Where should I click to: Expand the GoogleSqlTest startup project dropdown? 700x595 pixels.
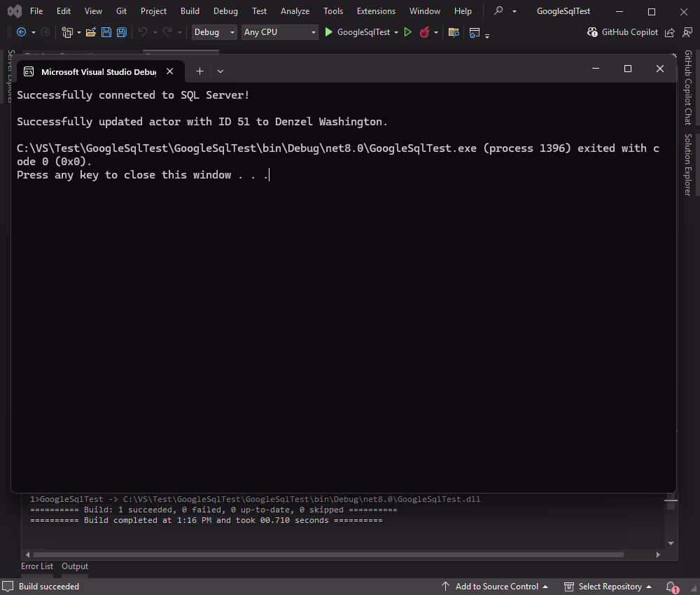(x=395, y=32)
